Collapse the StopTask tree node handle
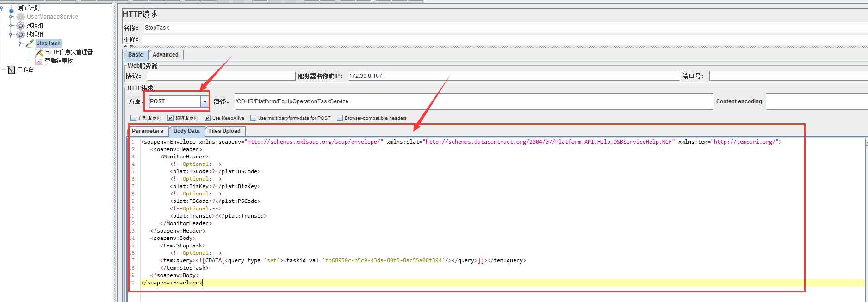The width and height of the screenshot is (868, 302). coord(20,44)
